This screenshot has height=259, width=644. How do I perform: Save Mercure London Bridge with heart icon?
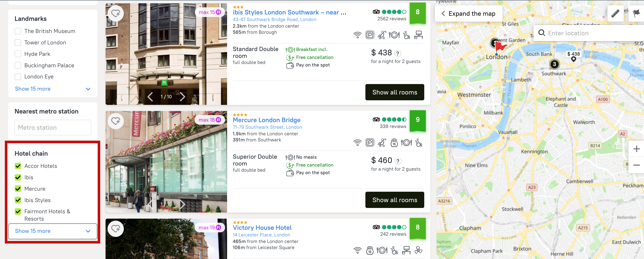(x=116, y=121)
